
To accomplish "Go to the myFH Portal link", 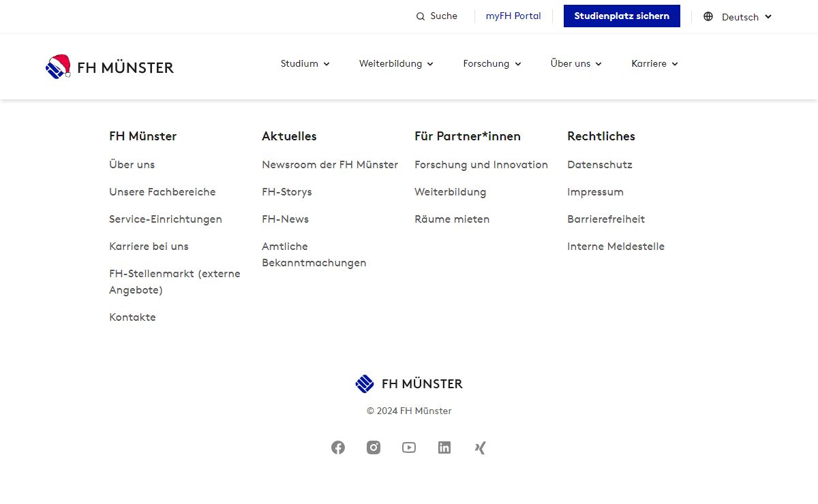I will (513, 16).
